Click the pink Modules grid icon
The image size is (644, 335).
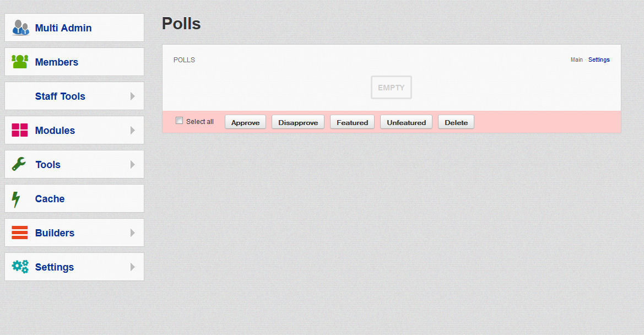tap(20, 130)
